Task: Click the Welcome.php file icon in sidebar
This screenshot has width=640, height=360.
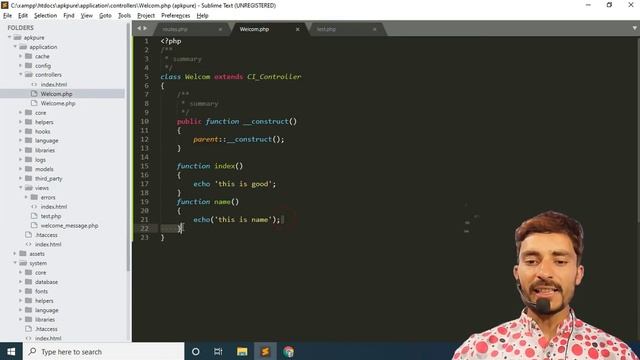Action: [34, 103]
